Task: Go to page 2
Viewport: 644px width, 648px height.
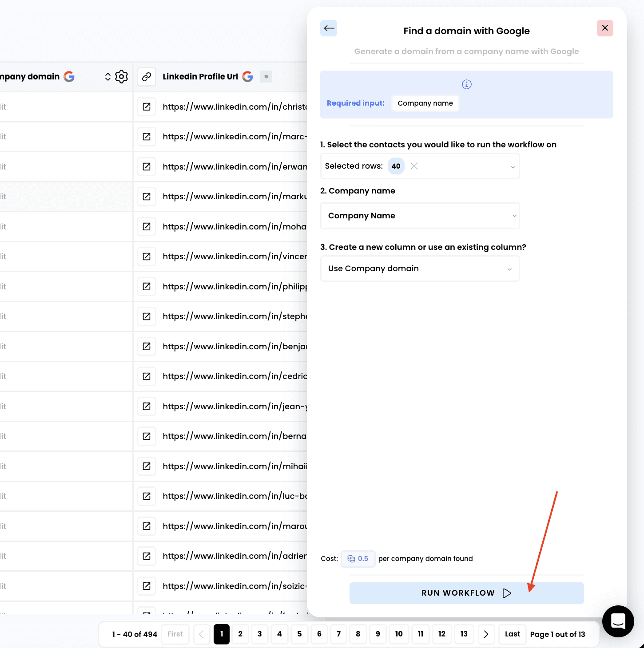Action: coord(240,634)
